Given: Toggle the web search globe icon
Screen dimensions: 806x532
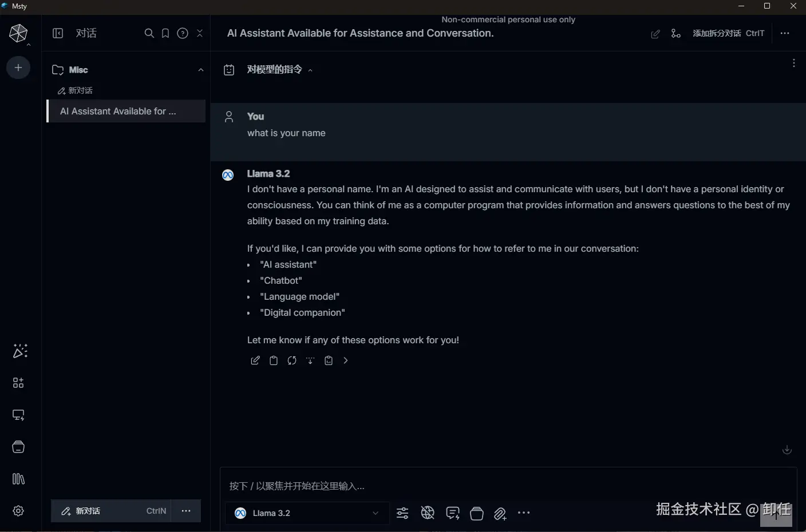Looking at the screenshot, I should [x=428, y=513].
